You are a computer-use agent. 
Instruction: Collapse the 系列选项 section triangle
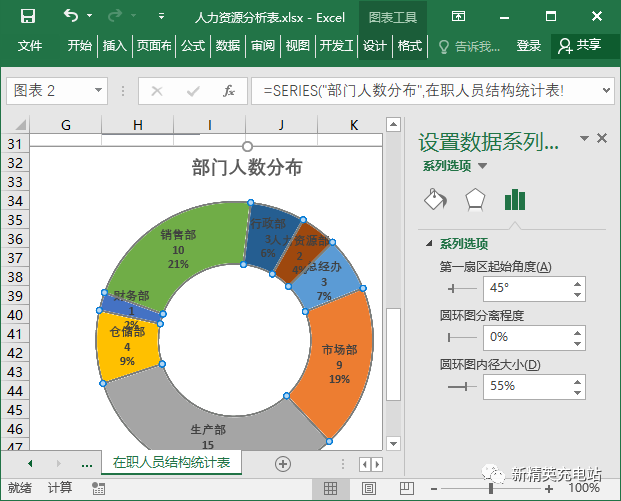(429, 244)
